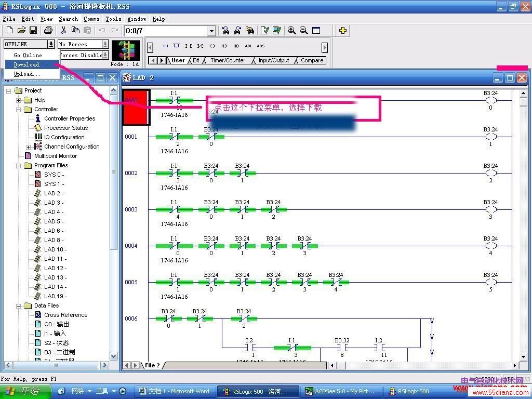532x399 pixels.
Task: Click the yellow plus toolbar icon
Action: tap(343, 31)
